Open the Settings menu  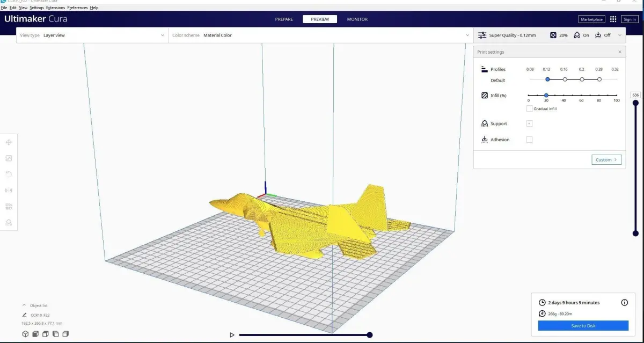[x=36, y=8]
